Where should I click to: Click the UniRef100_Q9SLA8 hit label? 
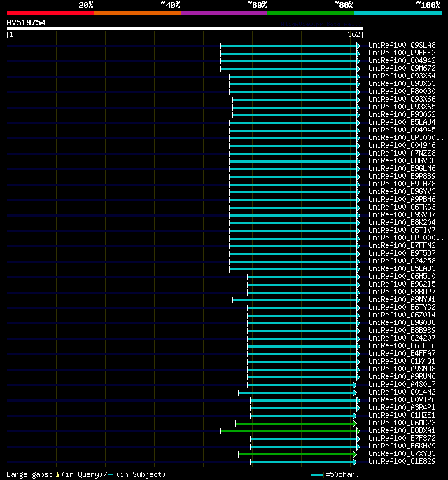tap(402, 45)
